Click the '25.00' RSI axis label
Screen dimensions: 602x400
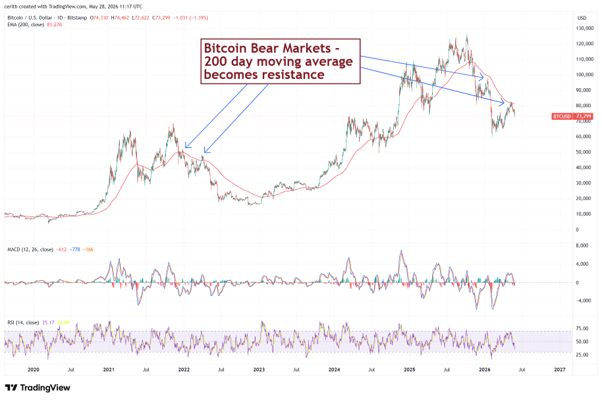tap(582, 355)
